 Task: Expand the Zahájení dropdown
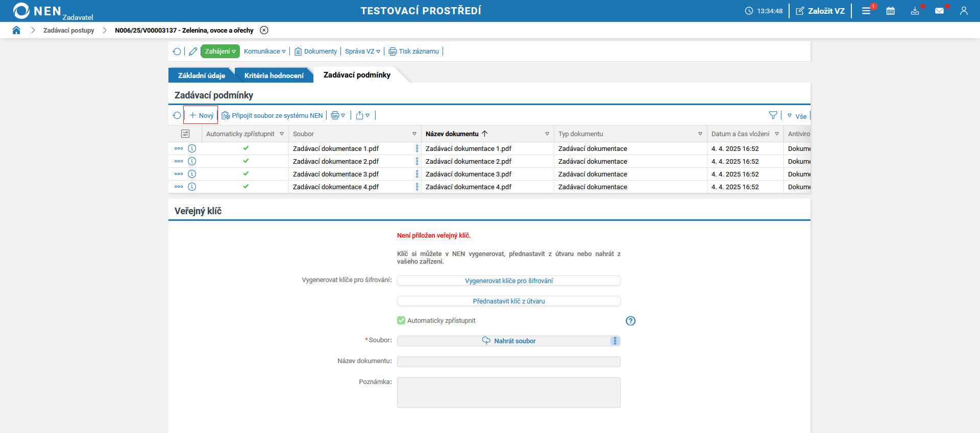click(x=220, y=52)
